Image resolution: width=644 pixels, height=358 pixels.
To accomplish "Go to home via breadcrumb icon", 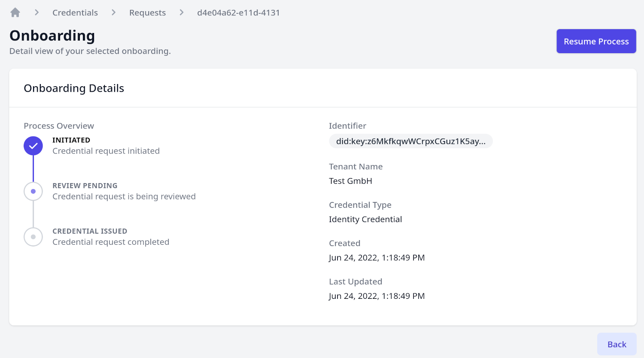I will tap(15, 13).
